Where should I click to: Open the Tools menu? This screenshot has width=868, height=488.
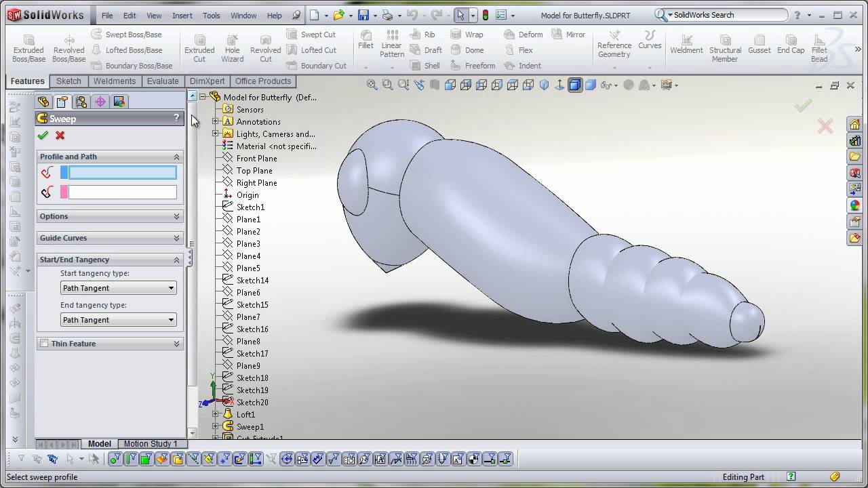coord(211,15)
